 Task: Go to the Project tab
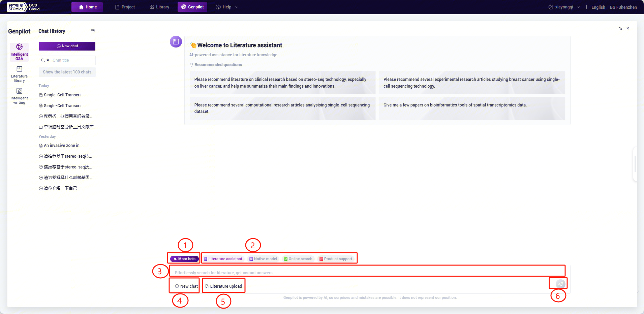point(125,7)
